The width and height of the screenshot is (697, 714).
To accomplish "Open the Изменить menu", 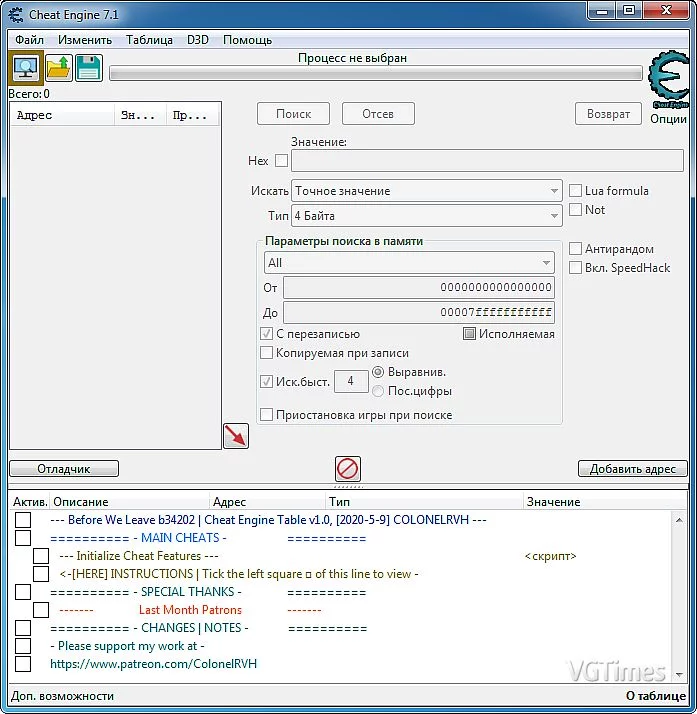I will tap(85, 40).
